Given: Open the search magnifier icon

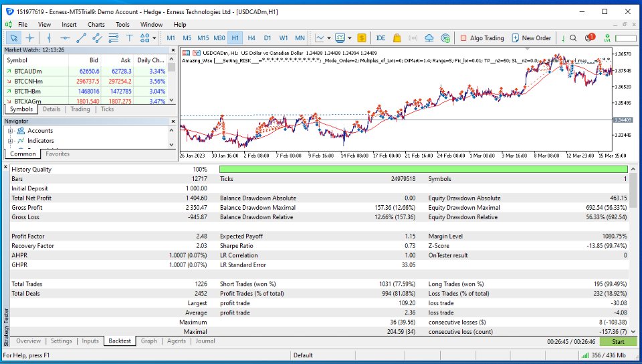Looking at the screenshot, I should tap(573, 38).
